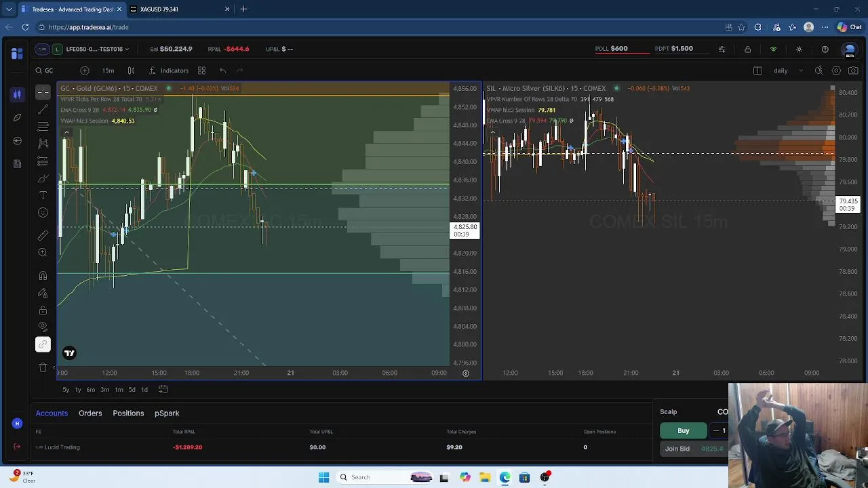Select the crosshair cursor tool
Screen dimensions: 868x488
point(43,91)
